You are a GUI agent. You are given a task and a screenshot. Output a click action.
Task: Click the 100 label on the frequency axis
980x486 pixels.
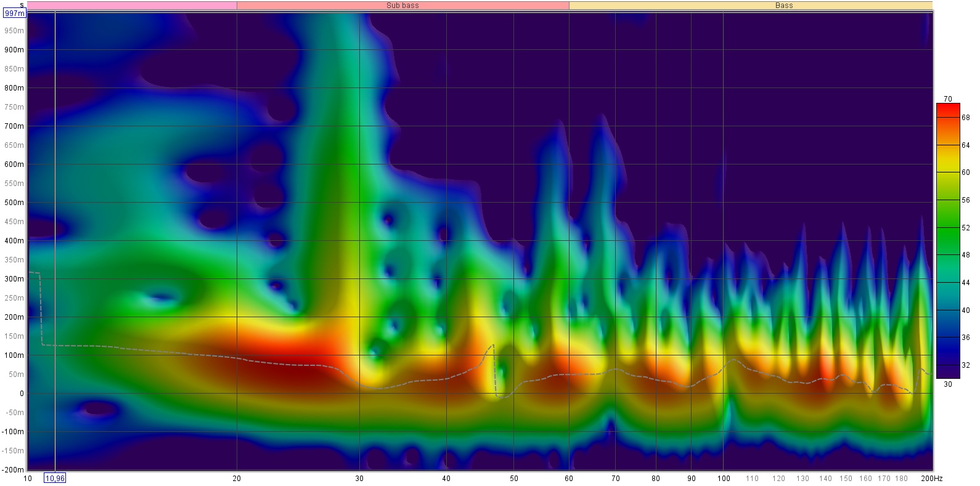tap(724, 479)
